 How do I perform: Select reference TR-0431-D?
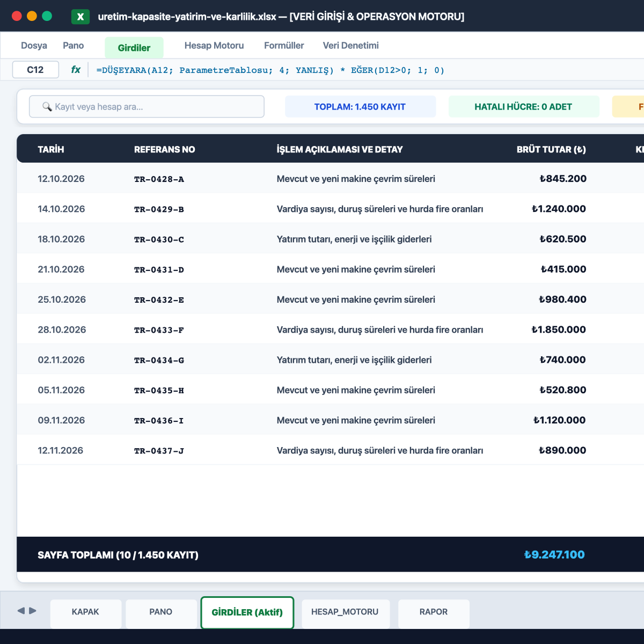point(159,269)
